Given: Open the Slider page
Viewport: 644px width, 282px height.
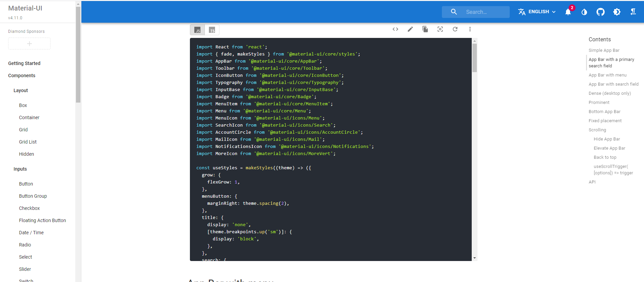Looking at the screenshot, I should tap(25, 269).
